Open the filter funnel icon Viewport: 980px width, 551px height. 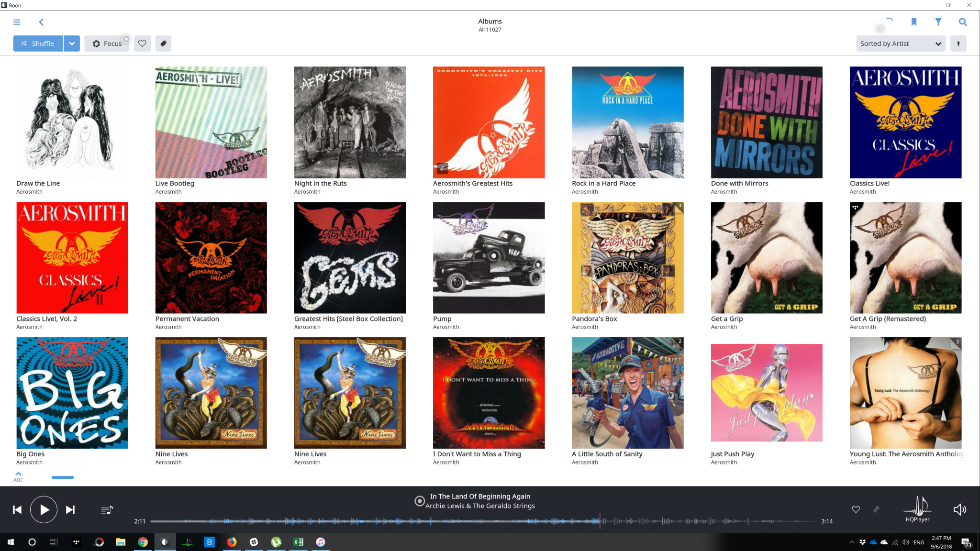[938, 22]
